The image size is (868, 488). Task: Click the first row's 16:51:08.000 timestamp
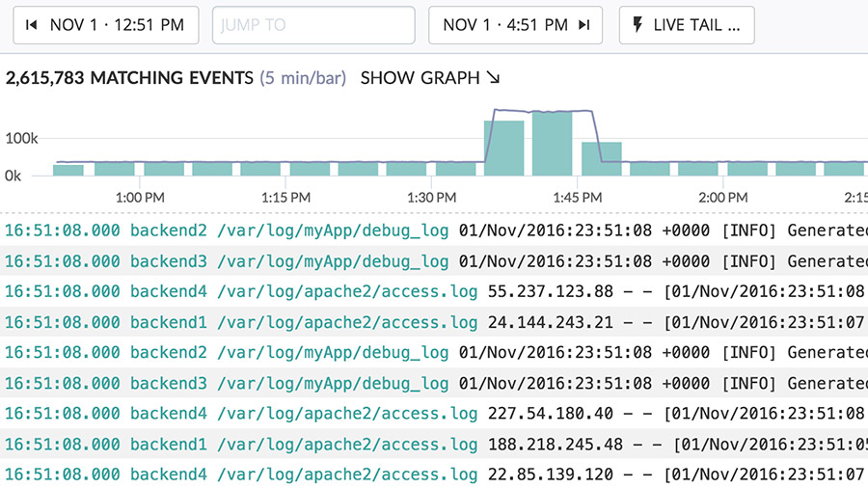click(63, 230)
